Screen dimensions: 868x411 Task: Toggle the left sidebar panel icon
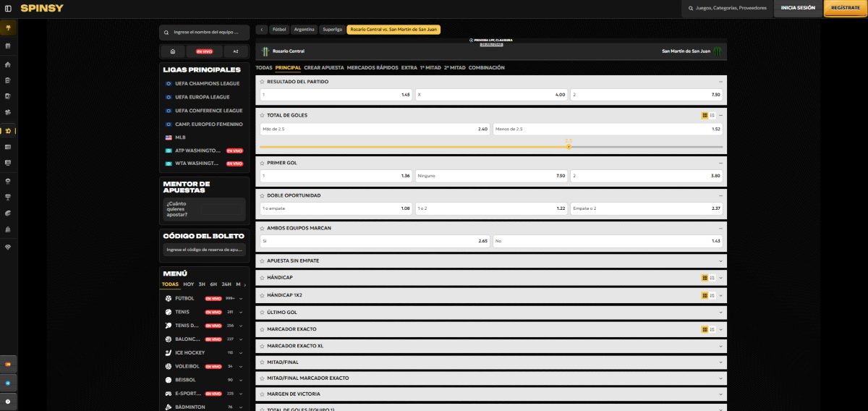pos(8,8)
